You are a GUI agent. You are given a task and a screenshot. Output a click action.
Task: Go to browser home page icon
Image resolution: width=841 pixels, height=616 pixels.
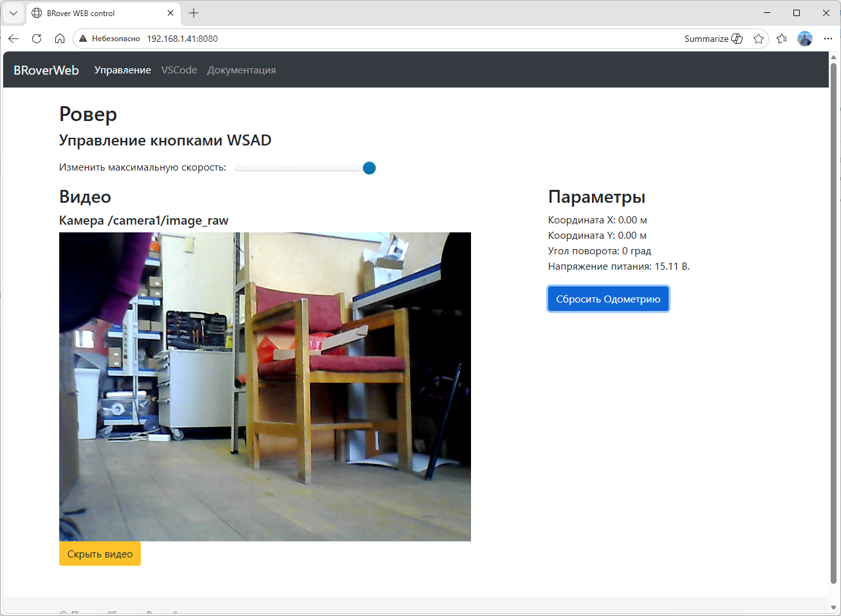(60, 39)
